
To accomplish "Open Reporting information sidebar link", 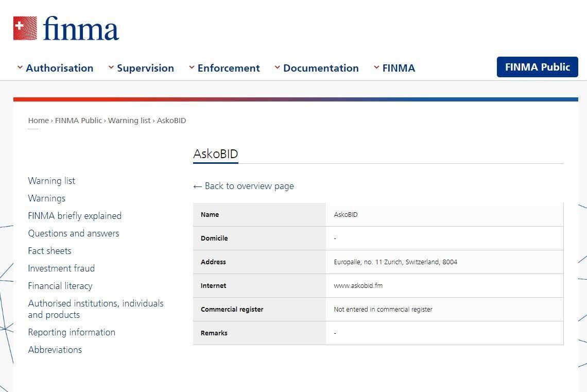I will click(72, 332).
